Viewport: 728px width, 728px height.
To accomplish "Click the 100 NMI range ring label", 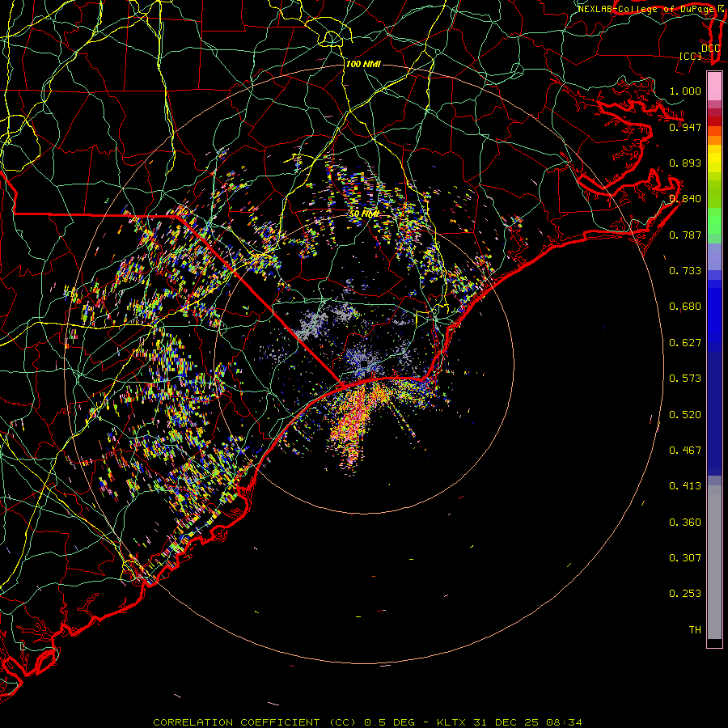I will click(363, 64).
